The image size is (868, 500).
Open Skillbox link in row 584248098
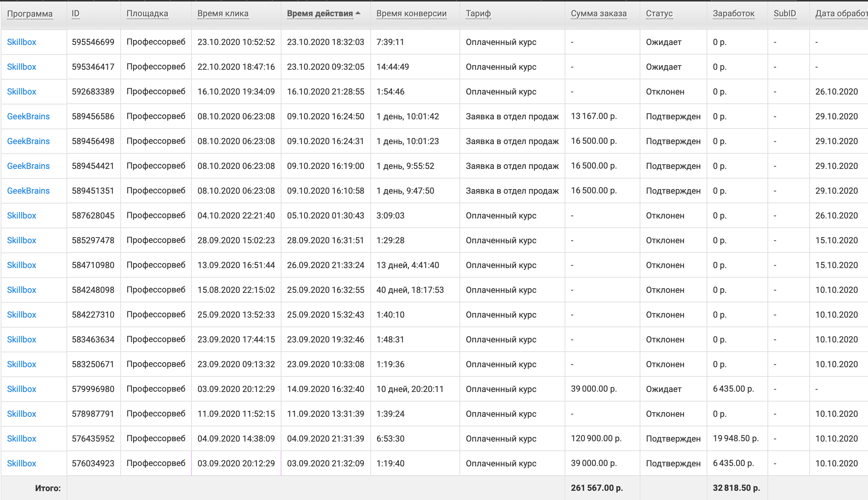click(22, 290)
